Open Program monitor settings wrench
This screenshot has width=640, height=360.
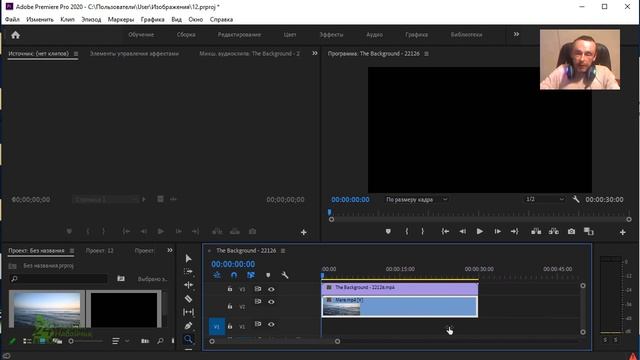(576, 199)
